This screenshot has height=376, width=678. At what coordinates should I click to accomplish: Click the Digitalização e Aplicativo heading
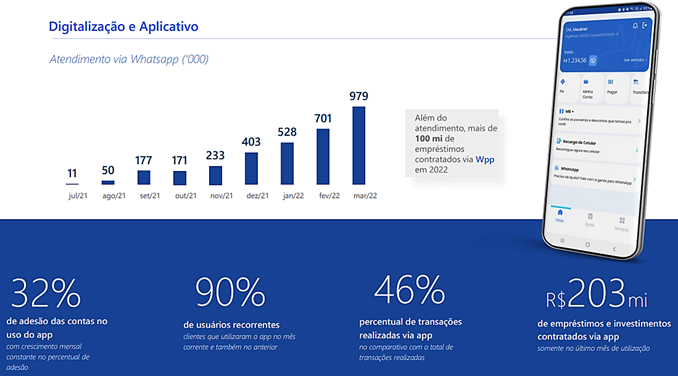pos(124,26)
